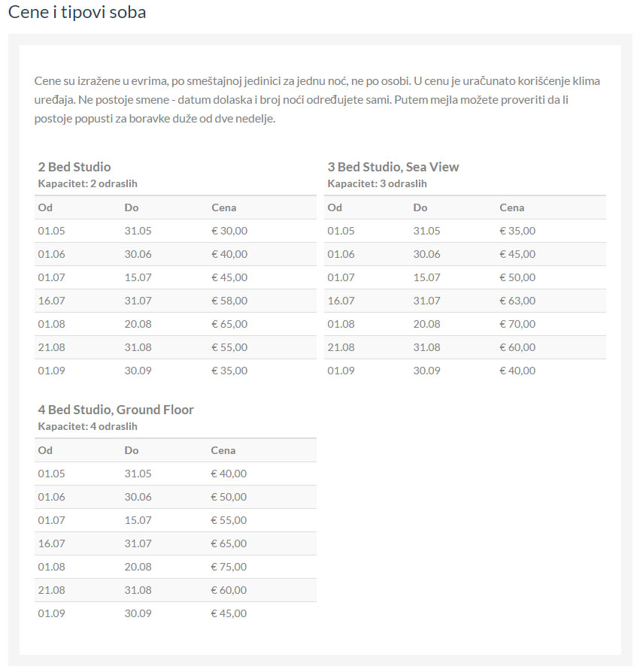
Task: Click "Kapacitet: 3 odraslih" capacity label
Action: click(377, 183)
